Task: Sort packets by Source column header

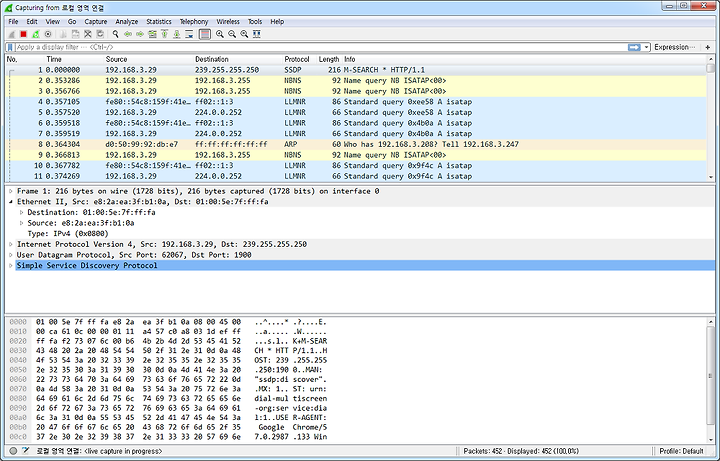Action: tap(116, 59)
